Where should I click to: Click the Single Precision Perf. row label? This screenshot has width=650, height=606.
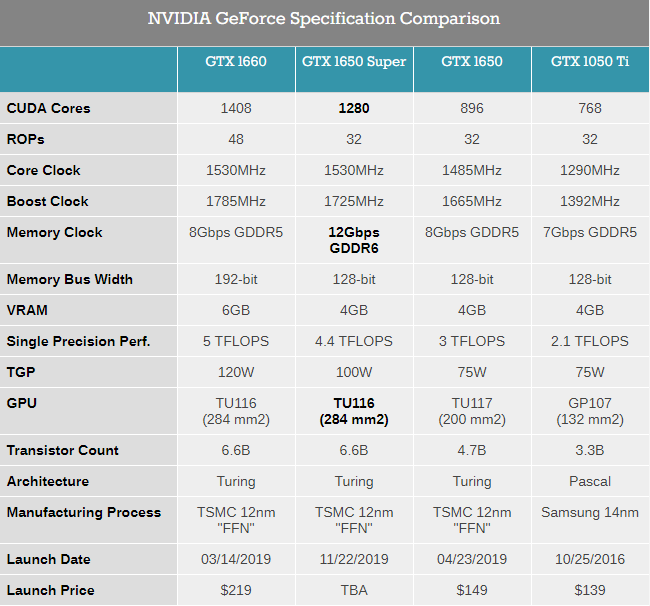tap(78, 341)
